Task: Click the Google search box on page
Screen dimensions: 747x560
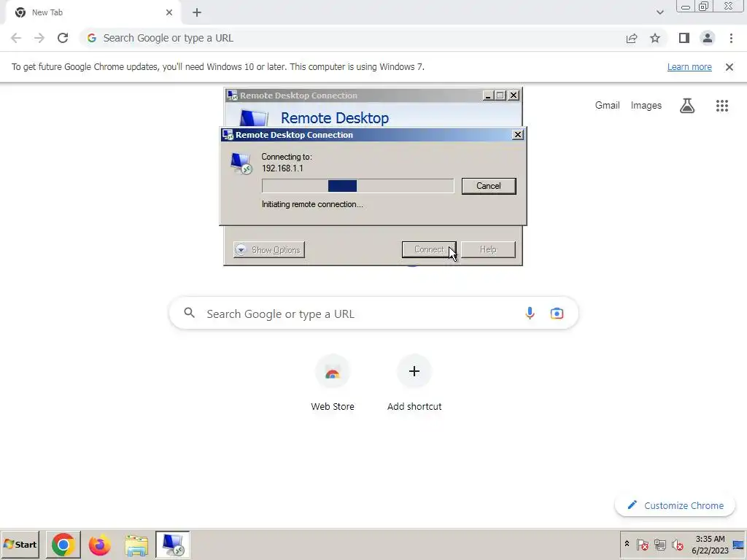Action: [373, 314]
